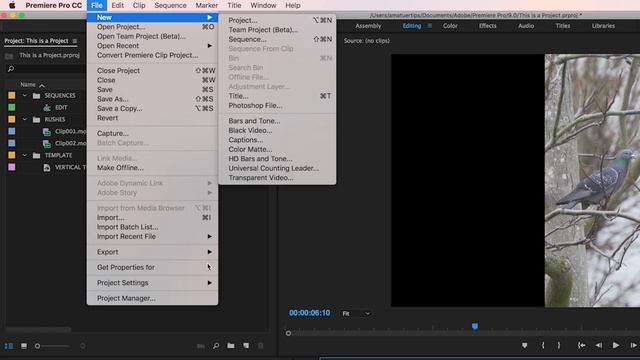Switch to the Effects workspace tab
Image resolution: width=640 pixels, height=360 pixels.
(488, 26)
